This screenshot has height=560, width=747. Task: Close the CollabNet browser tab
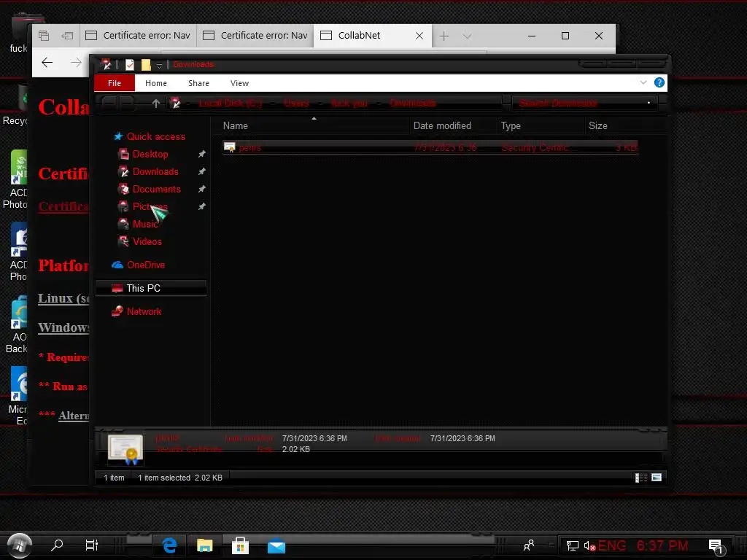[419, 36]
